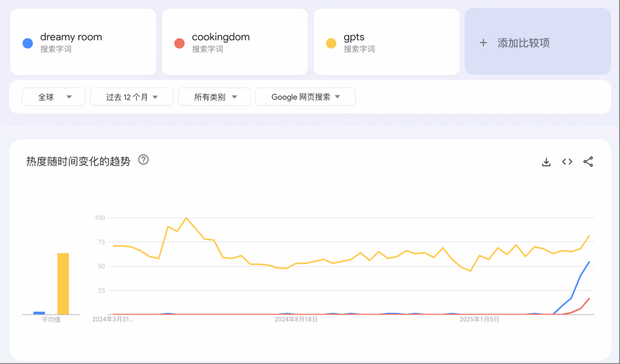The image size is (620, 364).
Task: Click the share chart icon
Action: 588,161
